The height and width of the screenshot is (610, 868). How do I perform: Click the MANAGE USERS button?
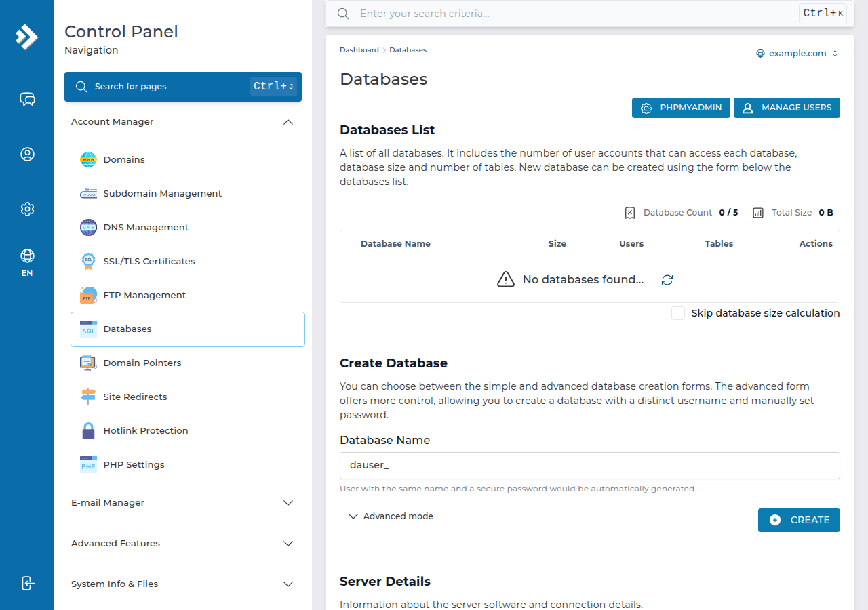click(x=787, y=108)
